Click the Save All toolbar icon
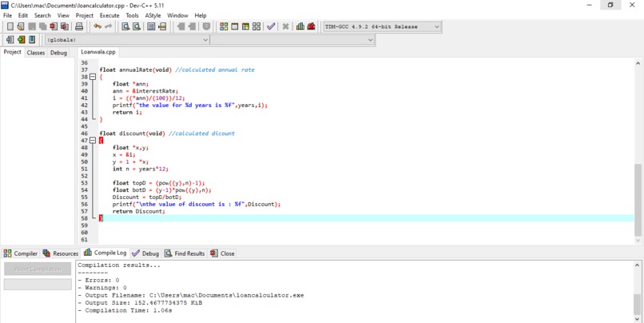 pyautogui.click(x=42, y=26)
